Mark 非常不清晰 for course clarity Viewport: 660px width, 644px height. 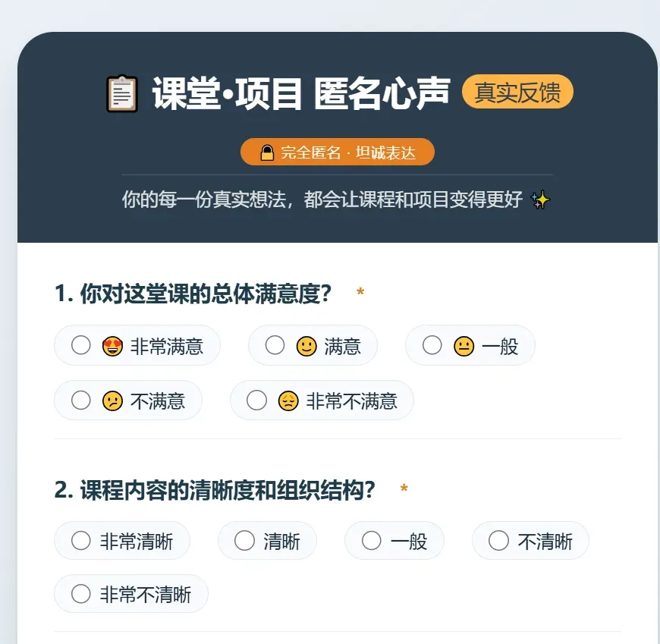pos(81,594)
